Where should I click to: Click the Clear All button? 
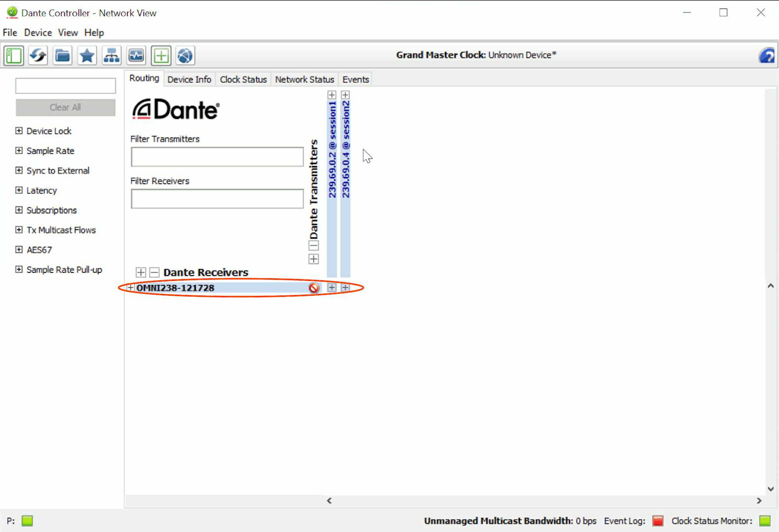65,107
